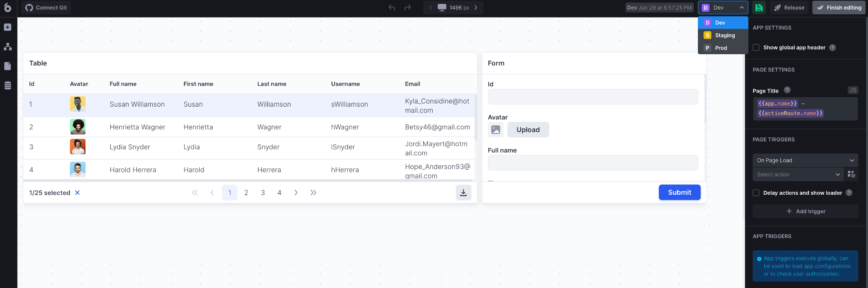Click Finish editing button
Image resolution: width=868 pixels, height=288 pixels.
tap(839, 7)
